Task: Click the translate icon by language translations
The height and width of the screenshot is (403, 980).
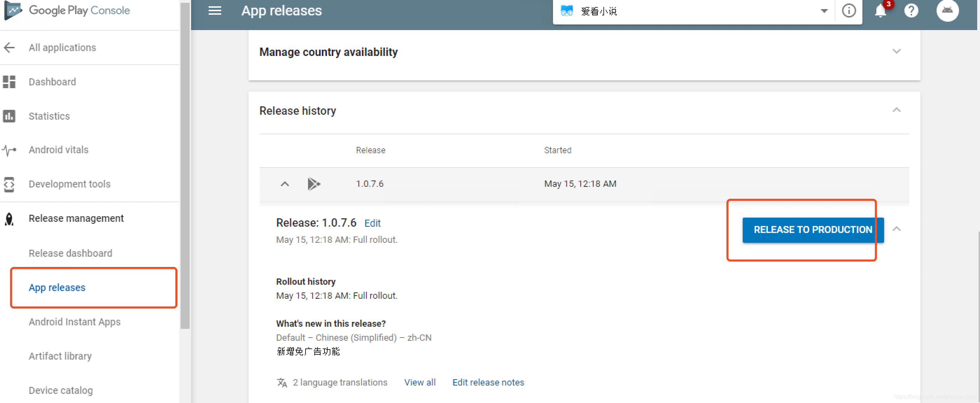Action: point(282,382)
